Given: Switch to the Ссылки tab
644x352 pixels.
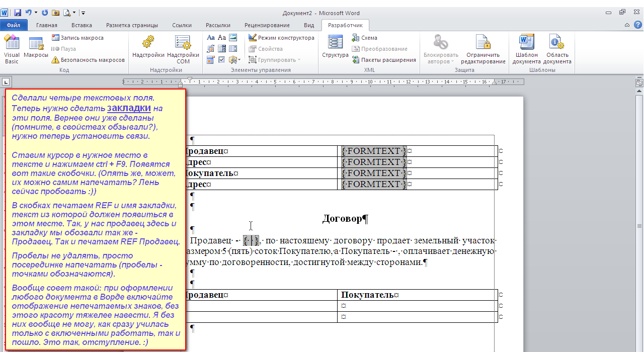Looking at the screenshot, I should 182,25.
